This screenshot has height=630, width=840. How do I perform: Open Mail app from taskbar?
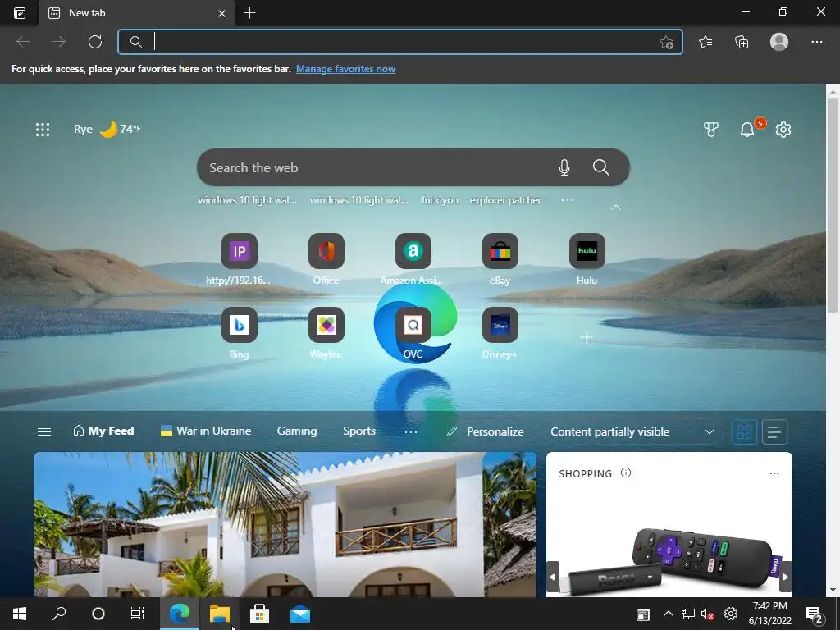(x=300, y=614)
